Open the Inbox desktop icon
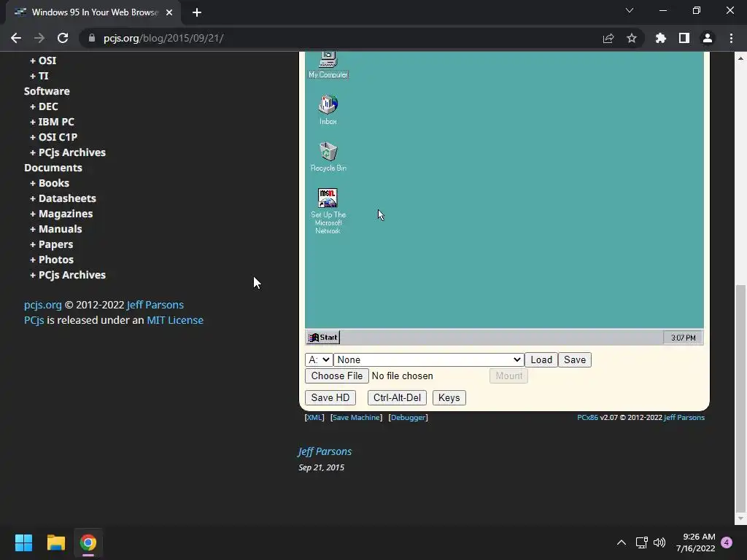The height and width of the screenshot is (560, 747). pos(328,110)
